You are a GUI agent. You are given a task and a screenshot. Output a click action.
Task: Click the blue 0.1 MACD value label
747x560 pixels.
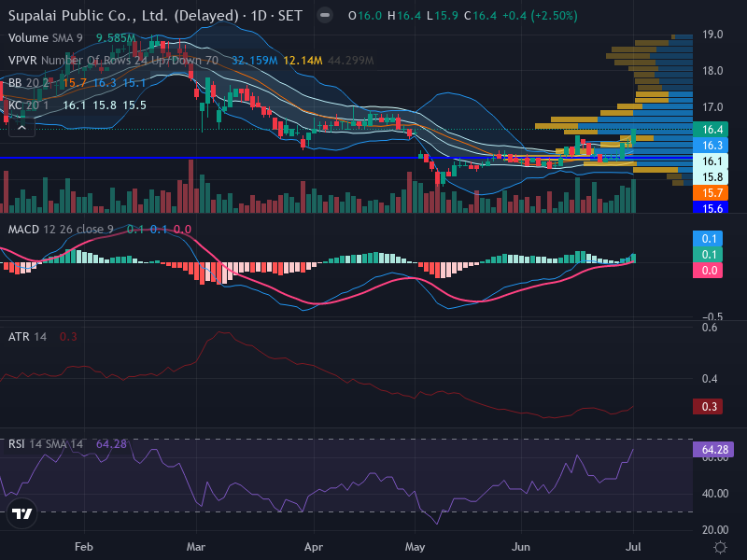click(x=708, y=239)
